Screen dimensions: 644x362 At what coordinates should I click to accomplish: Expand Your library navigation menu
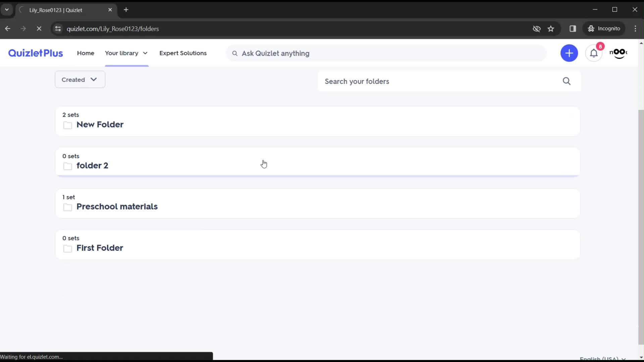click(145, 53)
